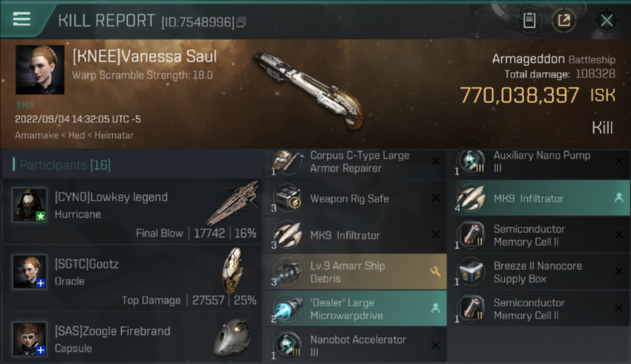Select the Auxiliary Nano Pump III item

[539, 162]
